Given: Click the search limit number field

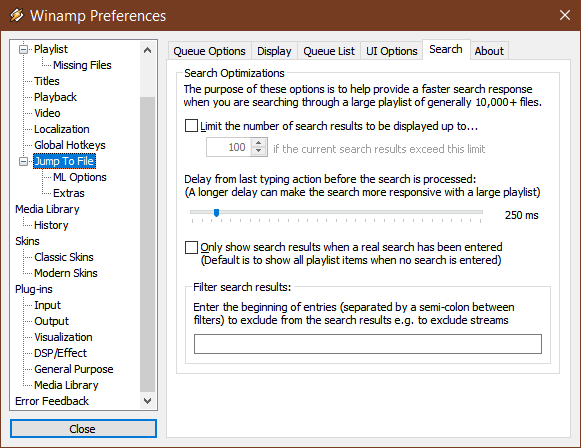Looking at the screenshot, I should (x=229, y=147).
